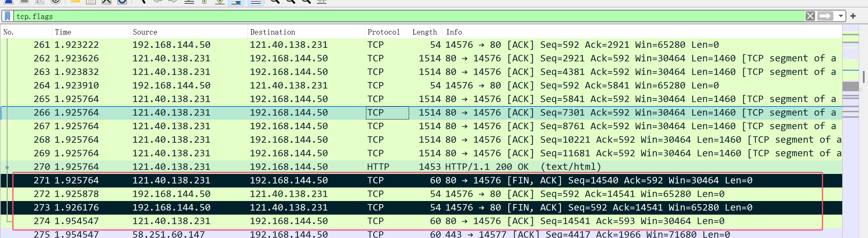Sort by the Destination column header
This screenshot has width=868, height=238.
tap(306, 32)
